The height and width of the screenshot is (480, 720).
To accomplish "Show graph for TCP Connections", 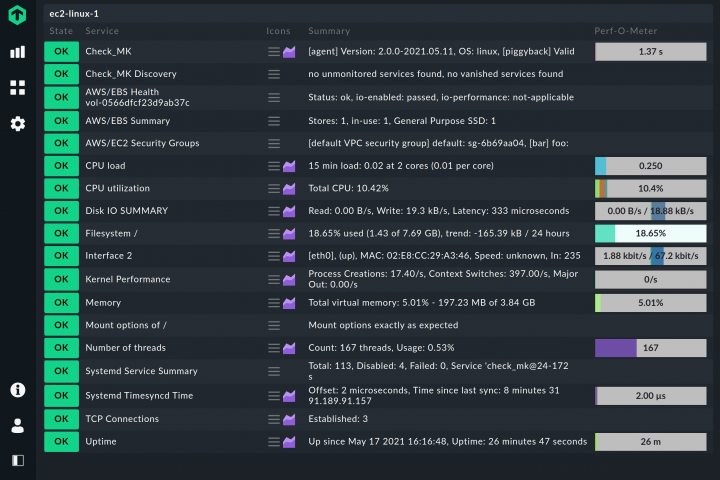I will pyautogui.click(x=289, y=419).
